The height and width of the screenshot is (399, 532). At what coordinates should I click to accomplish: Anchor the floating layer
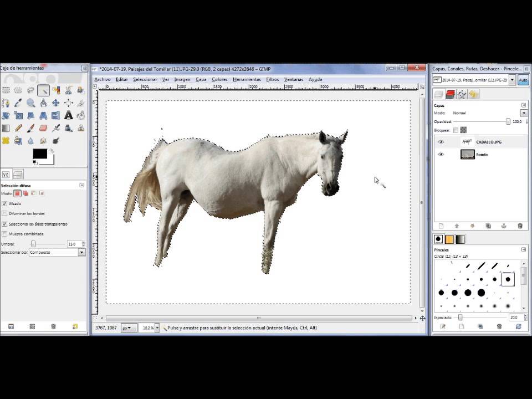(x=504, y=226)
